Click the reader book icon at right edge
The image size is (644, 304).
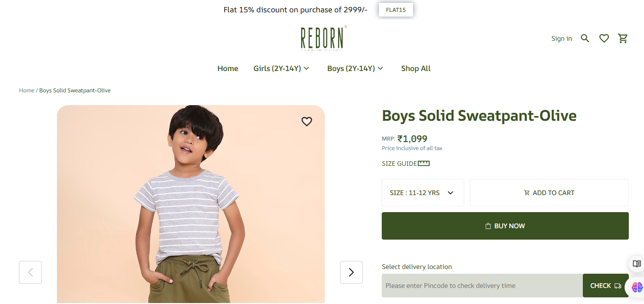click(636, 264)
